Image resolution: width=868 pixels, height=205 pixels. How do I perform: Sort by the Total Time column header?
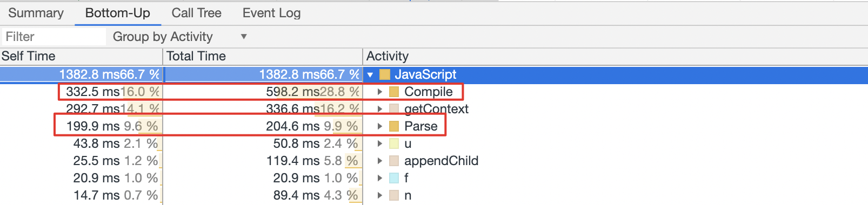tap(263, 56)
